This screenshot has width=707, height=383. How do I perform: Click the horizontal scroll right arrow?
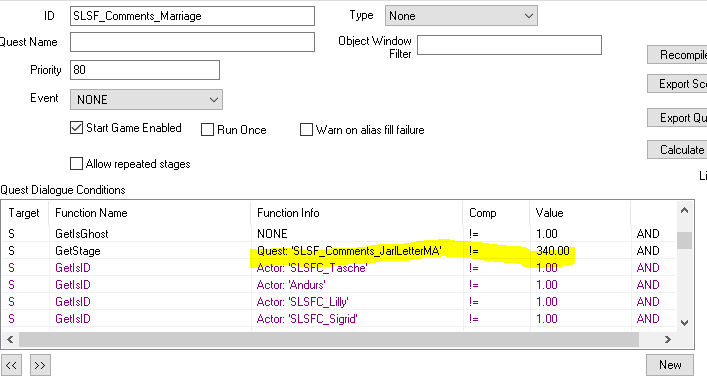click(x=668, y=339)
